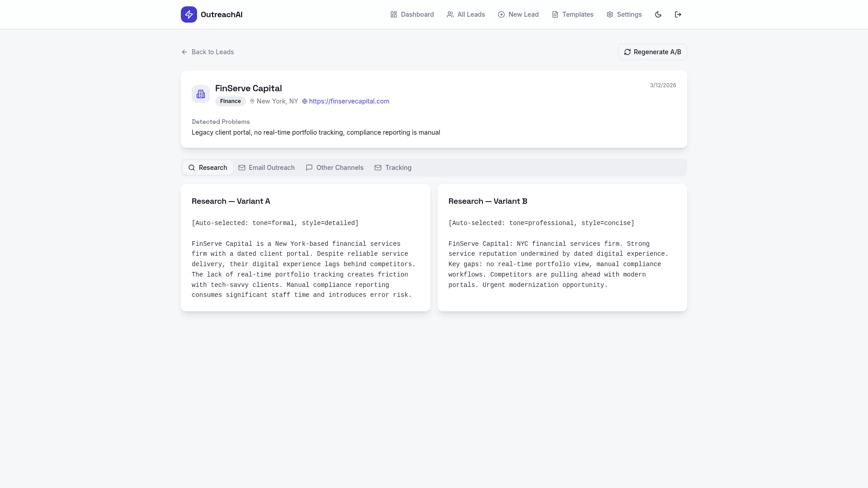This screenshot has height=488, width=868.
Task: Open Templates from the top navigation
Action: pos(572,14)
